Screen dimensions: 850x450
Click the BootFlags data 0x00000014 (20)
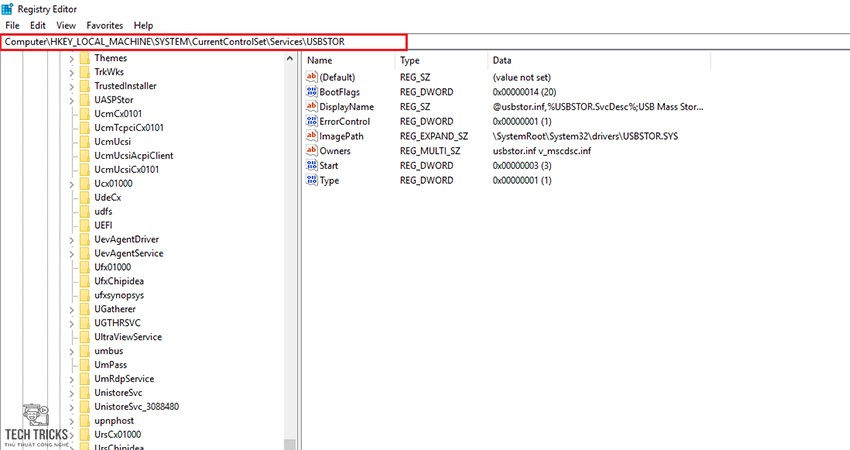pyautogui.click(x=524, y=92)
